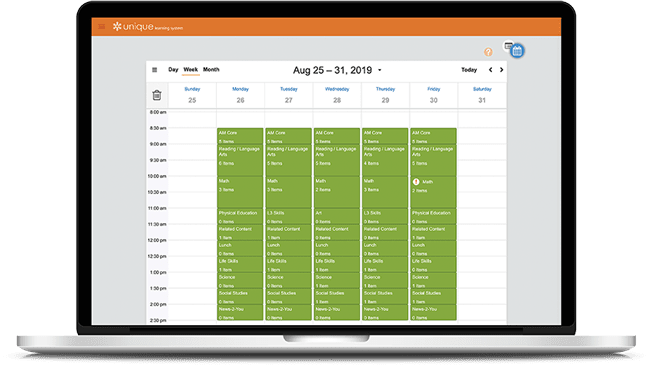This screenshot has width=651, height=365.
Task: Open Tuesday's Social Studies block
Action: coord(288,296)
